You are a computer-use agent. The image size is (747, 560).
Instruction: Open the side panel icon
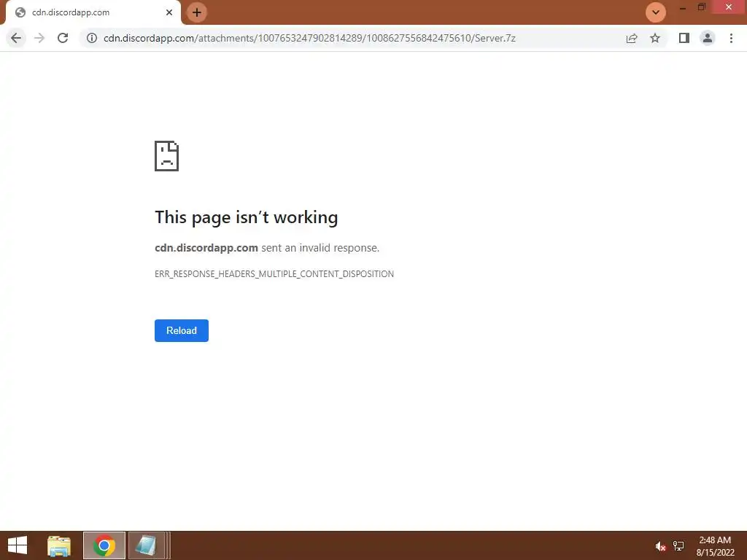(684, 38)
